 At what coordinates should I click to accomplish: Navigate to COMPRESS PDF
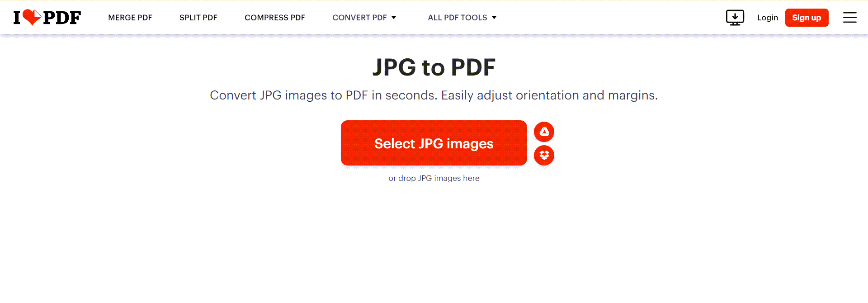pos(275,18)
